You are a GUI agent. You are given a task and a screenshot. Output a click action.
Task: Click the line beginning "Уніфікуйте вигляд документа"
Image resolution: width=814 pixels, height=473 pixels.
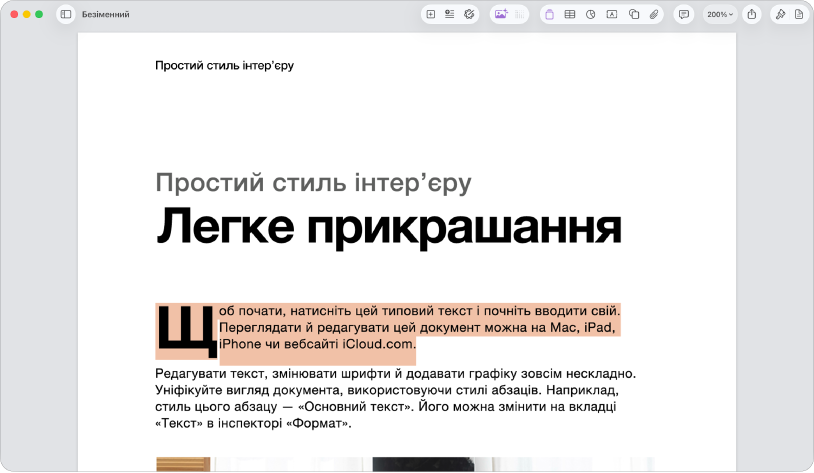pos(387,390)
